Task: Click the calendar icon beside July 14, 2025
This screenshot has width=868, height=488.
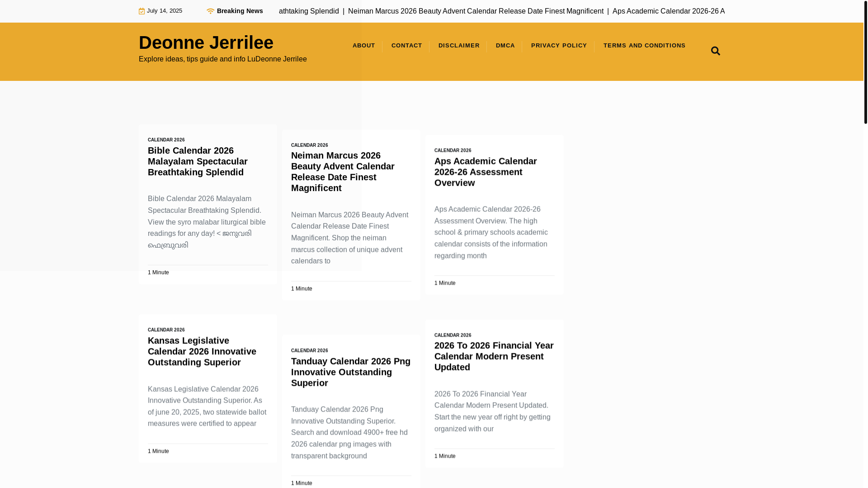Action: tap(142, 11)
